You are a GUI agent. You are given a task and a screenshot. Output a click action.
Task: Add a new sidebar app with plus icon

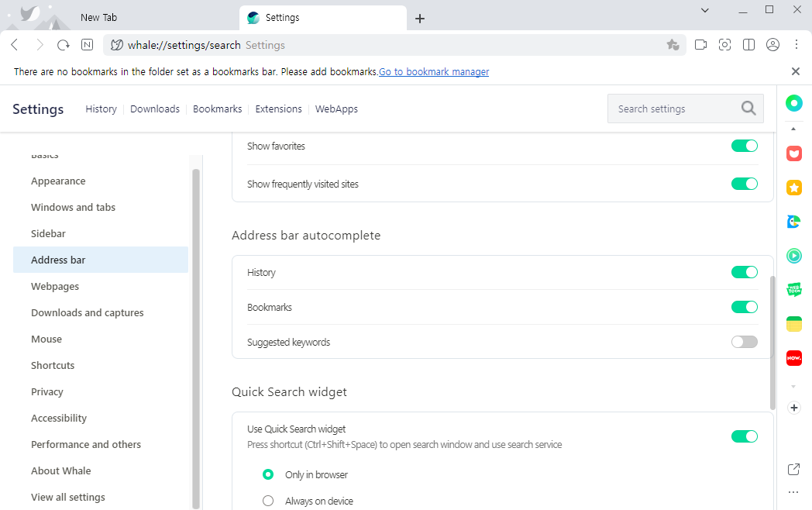[794, 408]
